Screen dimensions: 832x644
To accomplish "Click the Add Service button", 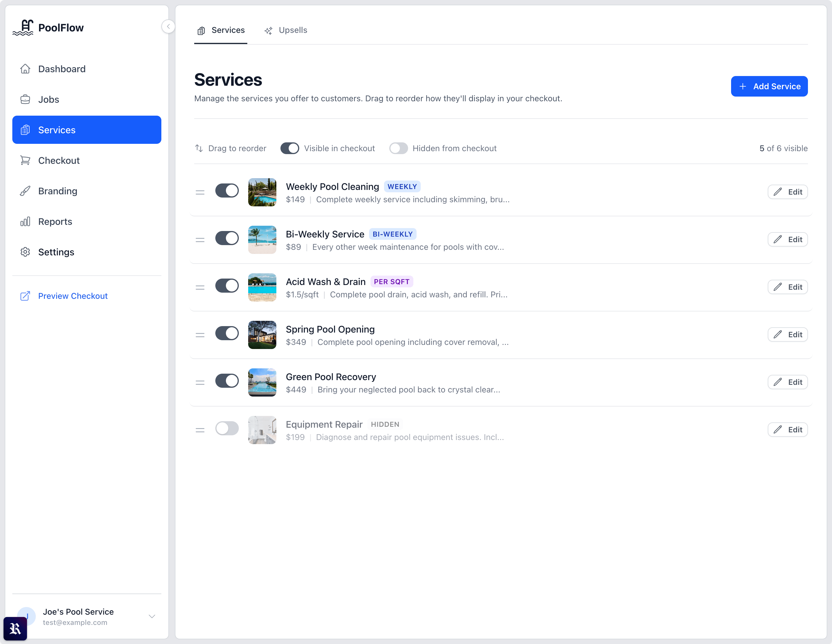I will (769, 86).
